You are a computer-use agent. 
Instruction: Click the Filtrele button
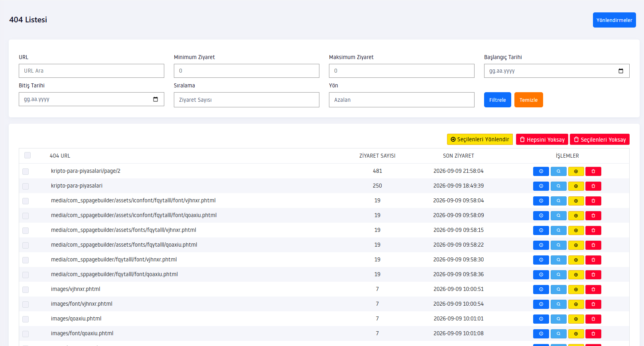point(497,100)
